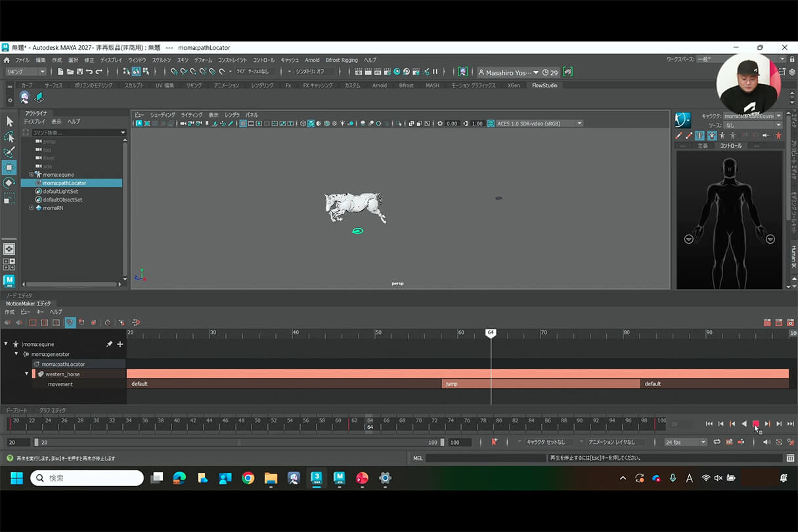Viewport: 798px width, 532px height.
Task: Open the Masahiro account dropdown
Action: (x=508, y=72)
